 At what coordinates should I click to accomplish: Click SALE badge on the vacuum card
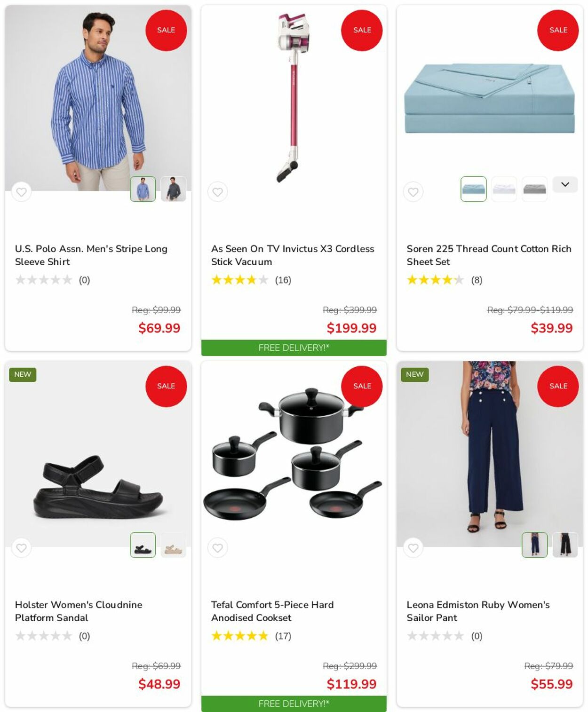(x=362, y=30)
